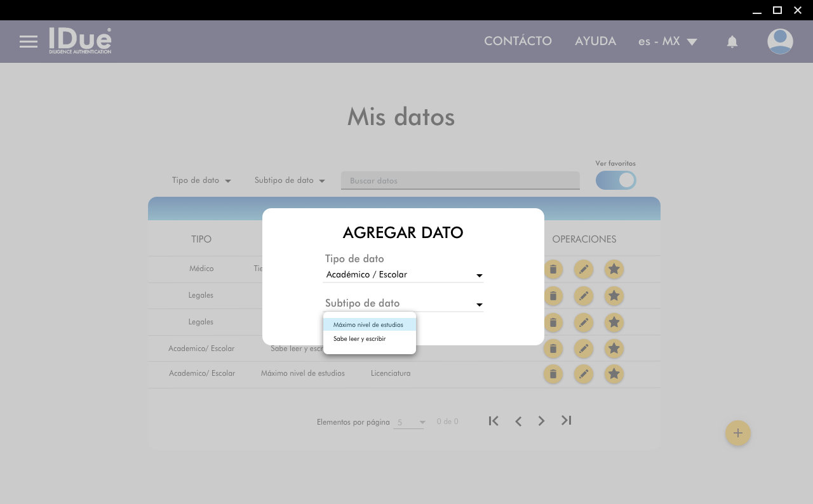Image resolution: width=813 pixels, height=504 pixels.
Task: Click the floating add data plus button
Action: (x=737, y=433)
